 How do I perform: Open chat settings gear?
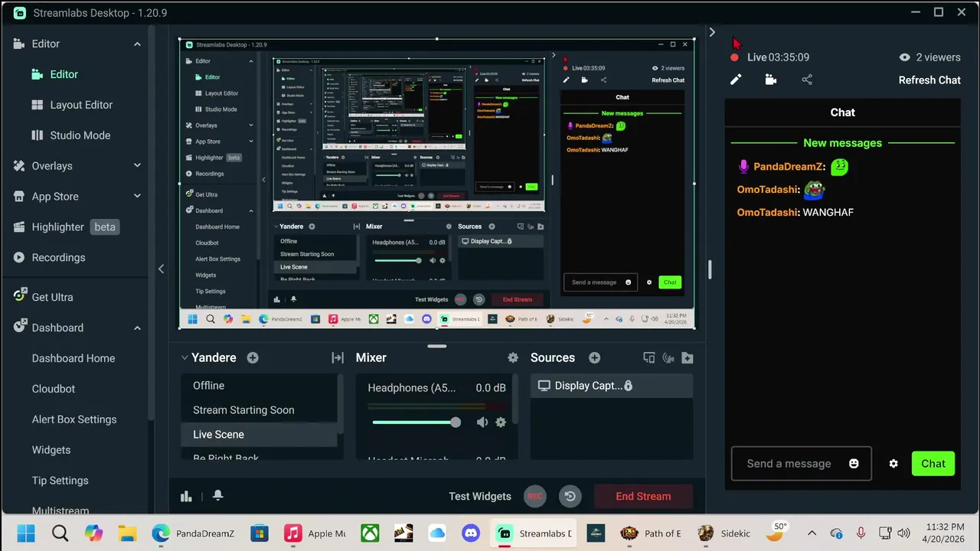893,464
